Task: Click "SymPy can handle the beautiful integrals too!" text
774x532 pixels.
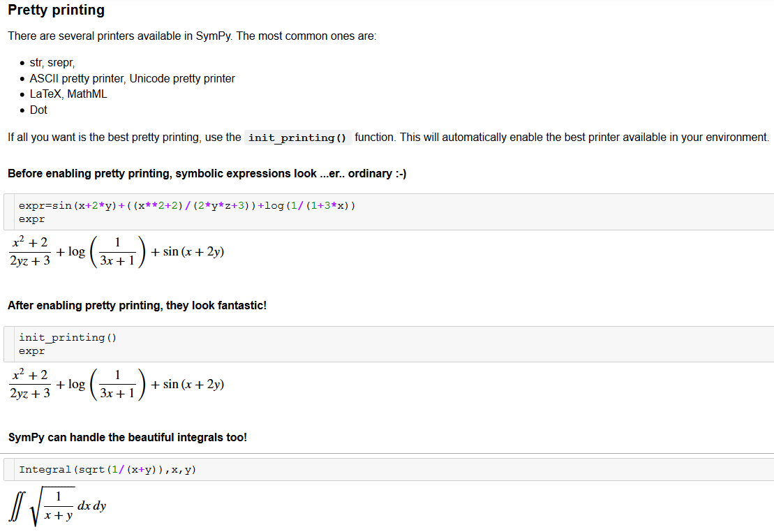Action: 127,438
